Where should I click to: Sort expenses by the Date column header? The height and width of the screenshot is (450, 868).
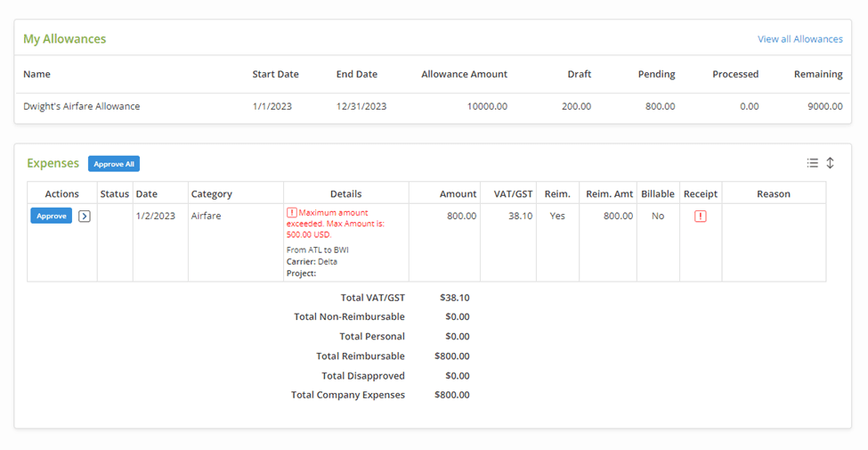point(146,193)
